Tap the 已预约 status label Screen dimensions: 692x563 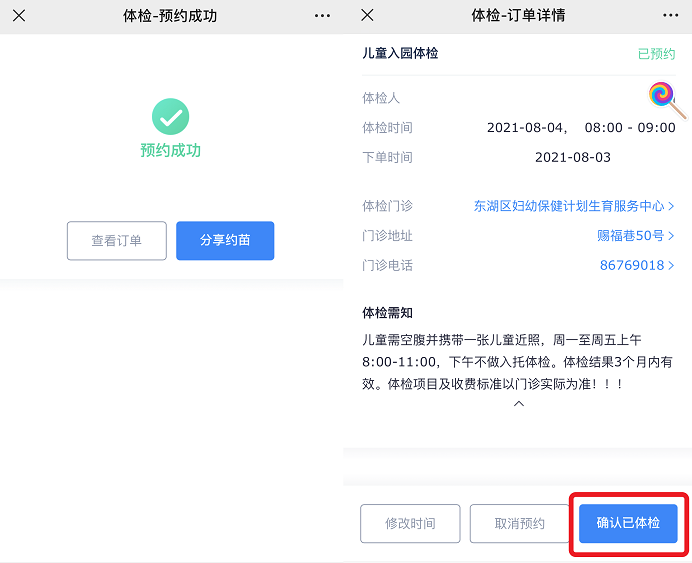point(656,54)
